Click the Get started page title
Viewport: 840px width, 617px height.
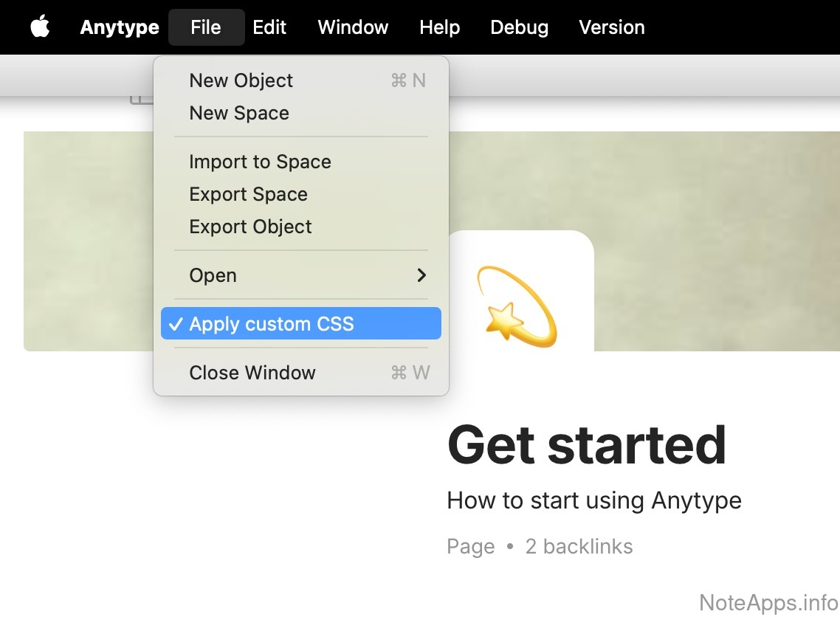coord(587,444)
